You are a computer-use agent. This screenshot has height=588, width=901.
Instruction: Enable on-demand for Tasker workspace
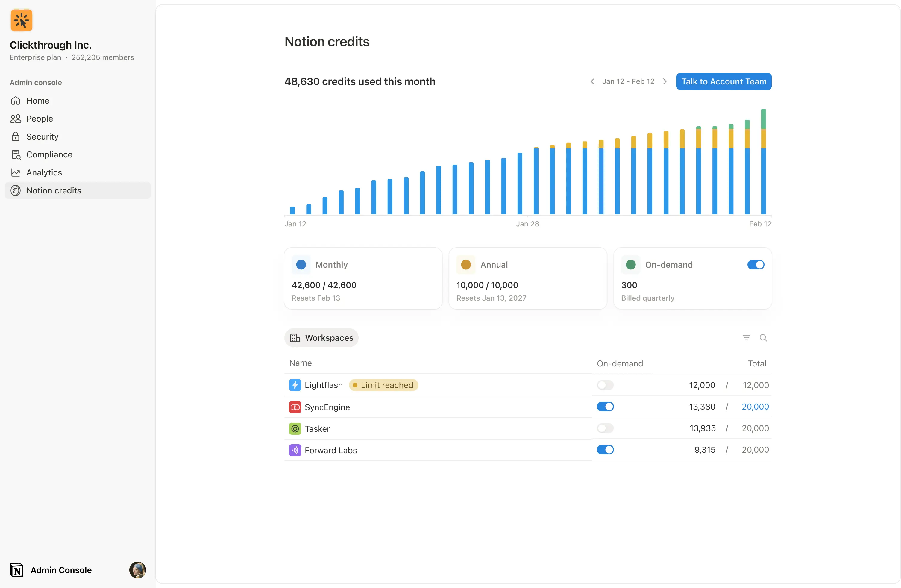point(605,428)
